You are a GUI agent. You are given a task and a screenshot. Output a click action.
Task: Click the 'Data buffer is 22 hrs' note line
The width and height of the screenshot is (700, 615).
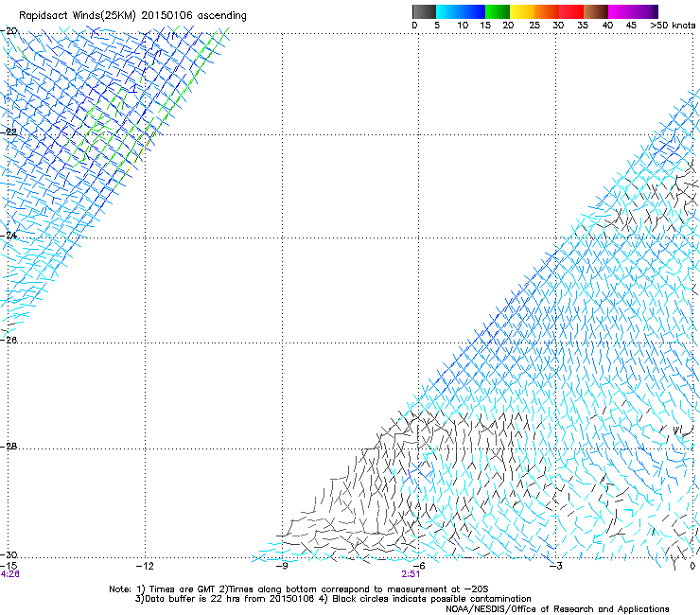[x=333, y=599]
